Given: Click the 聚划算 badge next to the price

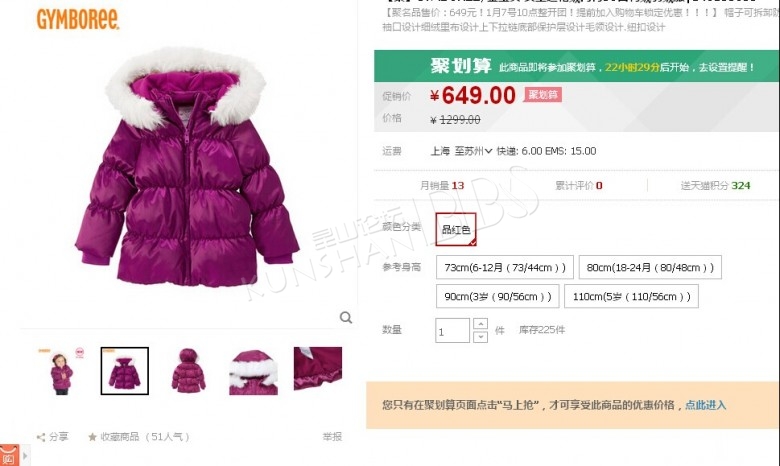Looking at the screenshot, I should tap(543, 94).
